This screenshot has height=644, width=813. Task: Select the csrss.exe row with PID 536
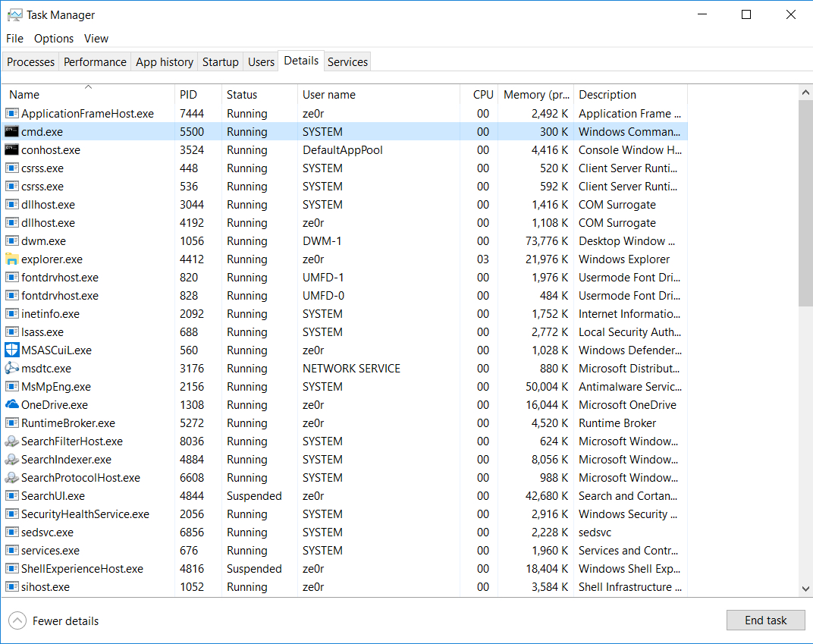[x=345, y=186]
